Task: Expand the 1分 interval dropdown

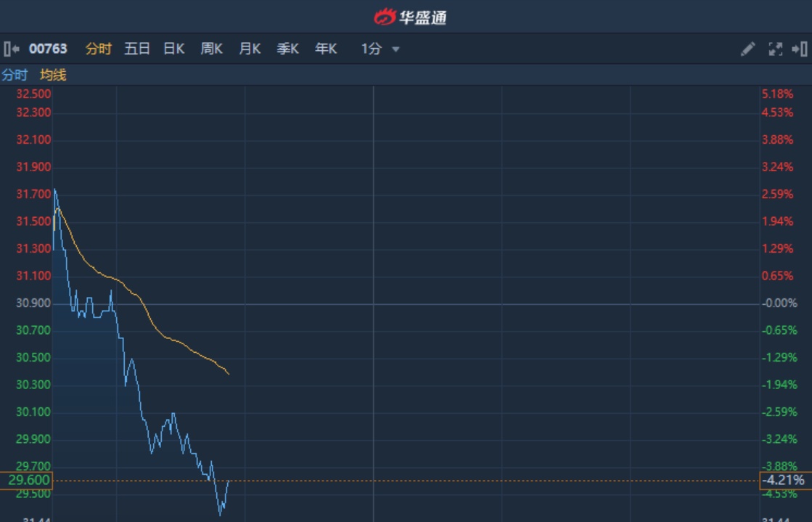Action: click(372, 49)
